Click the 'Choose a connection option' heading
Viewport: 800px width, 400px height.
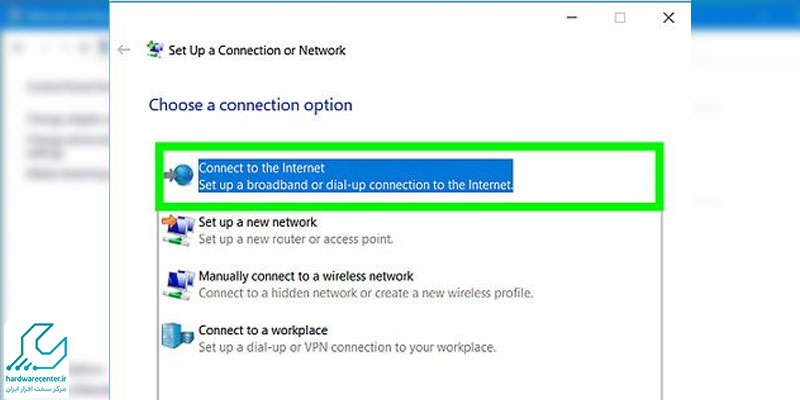(x=251, y=105)
